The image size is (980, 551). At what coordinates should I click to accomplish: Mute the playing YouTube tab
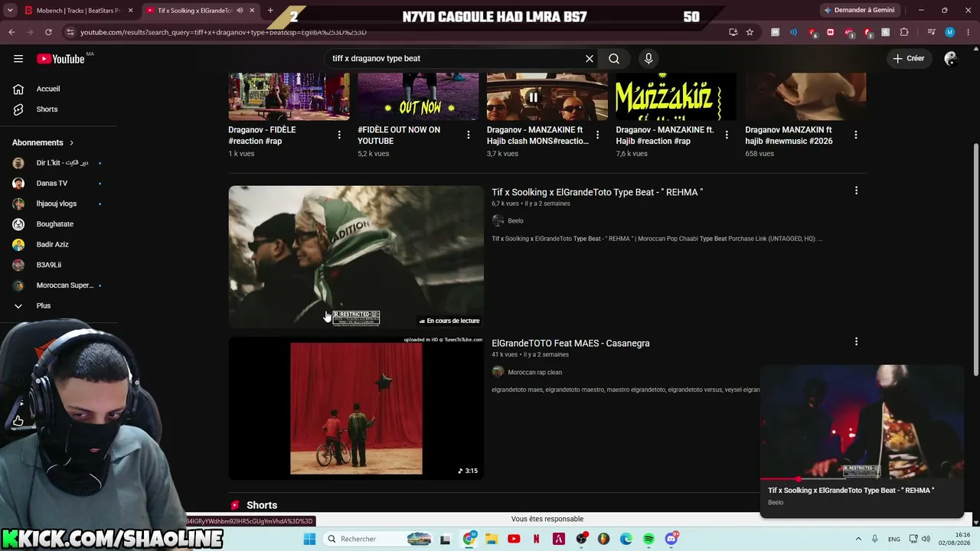(240, 10)
